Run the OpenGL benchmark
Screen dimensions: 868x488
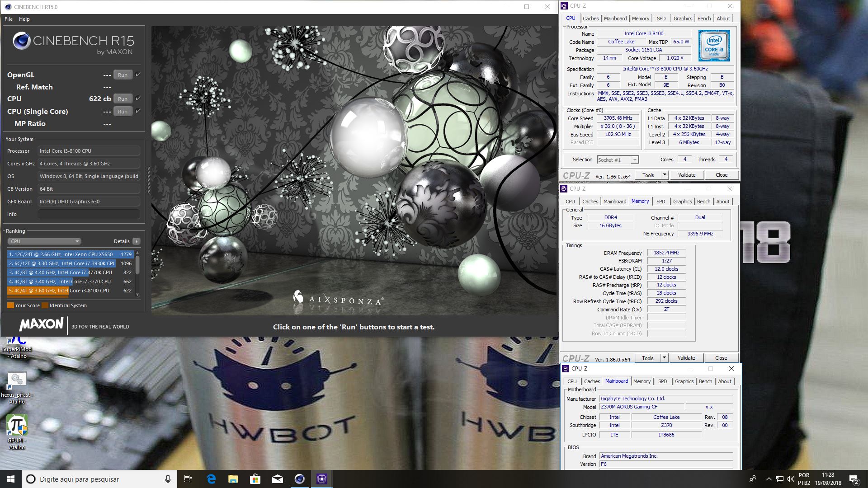(x=123, y=75)
